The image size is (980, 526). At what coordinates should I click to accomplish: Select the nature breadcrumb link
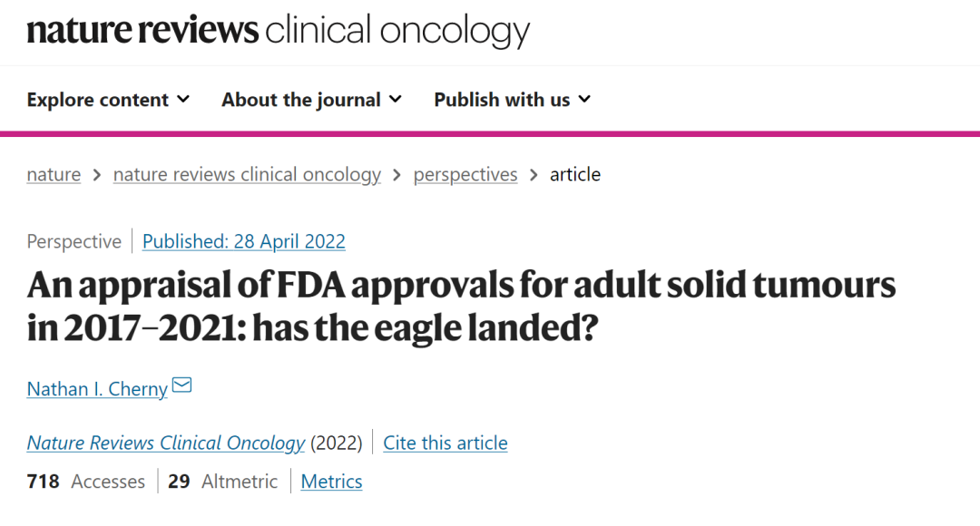53,174
